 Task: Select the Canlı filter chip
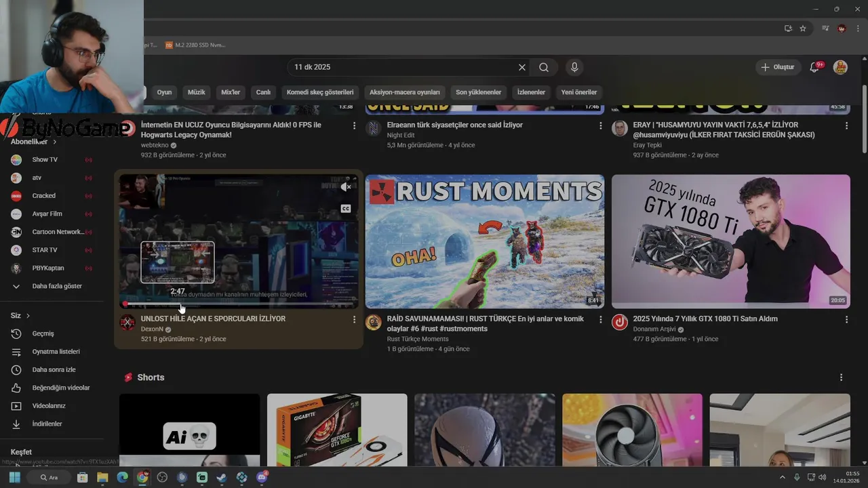(263, 92)
